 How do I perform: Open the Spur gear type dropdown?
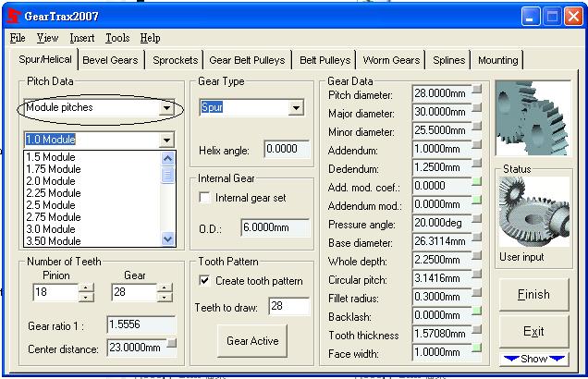296,108
